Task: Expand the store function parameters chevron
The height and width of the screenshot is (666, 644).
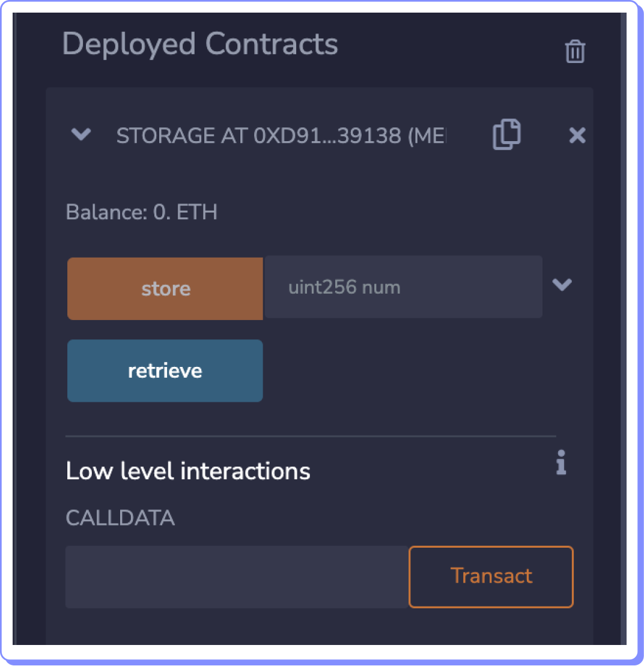Action: tap(562, 285)
